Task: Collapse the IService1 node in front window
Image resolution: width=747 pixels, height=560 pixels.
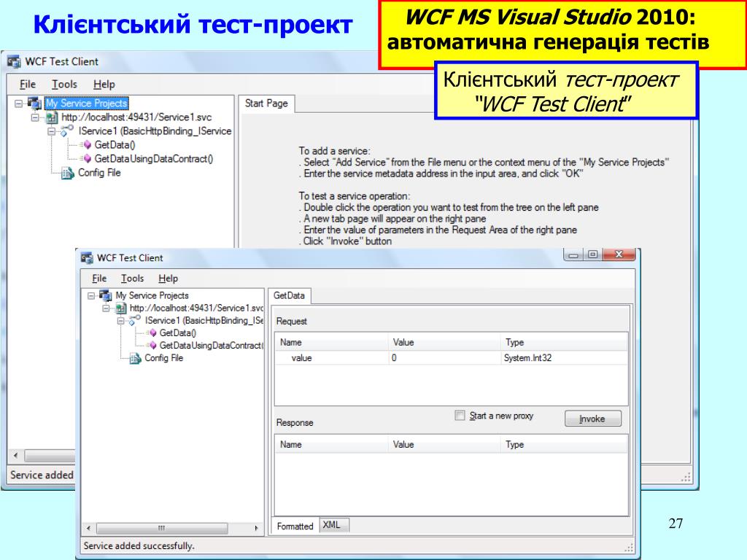Action: tap(122, 321)
